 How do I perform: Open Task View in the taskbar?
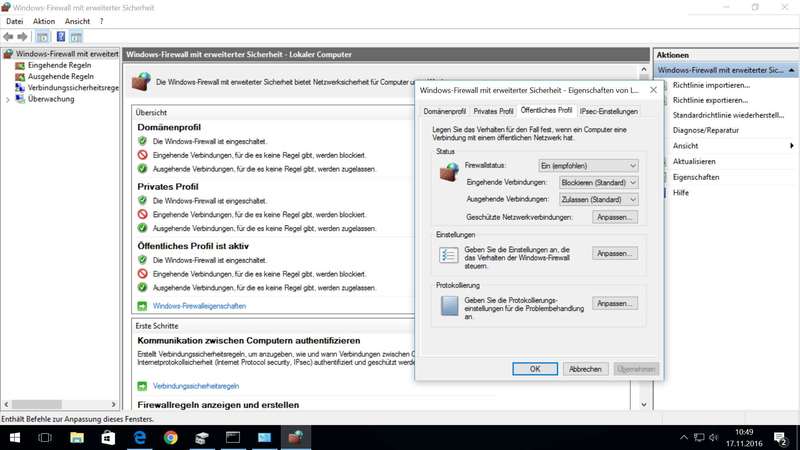45,438
